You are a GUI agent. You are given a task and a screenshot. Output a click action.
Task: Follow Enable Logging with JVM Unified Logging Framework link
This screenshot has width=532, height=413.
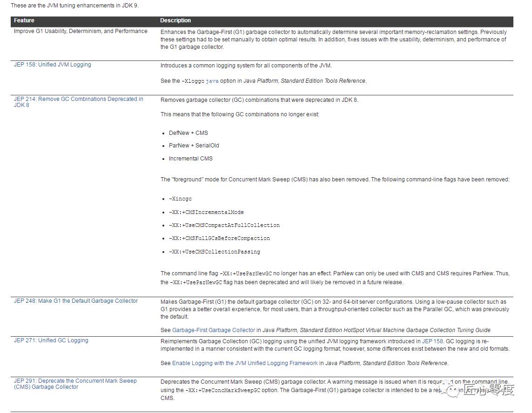245,363
